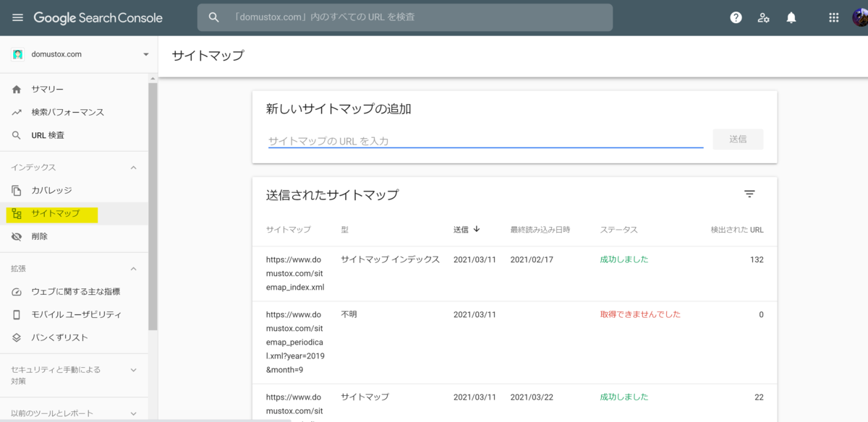
Task: Click the 送信 submit button
Action: [738, 139]
